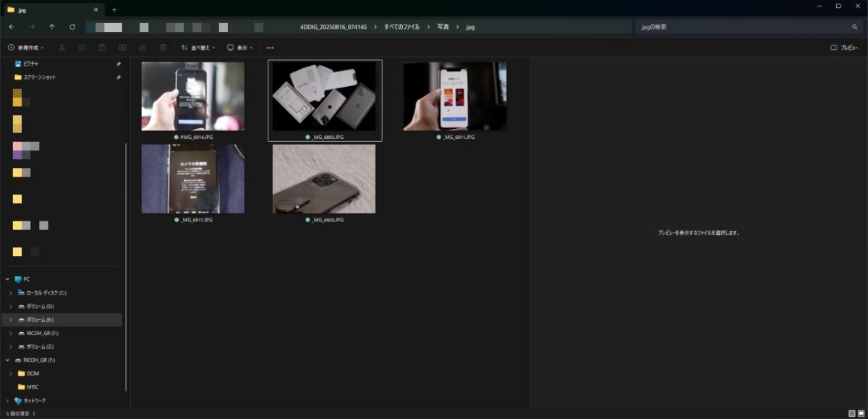Image resolution: width=868 pixels, height=419 pixels.
Task: Select PC in navigation tree
Action: (x=27, y=279)
